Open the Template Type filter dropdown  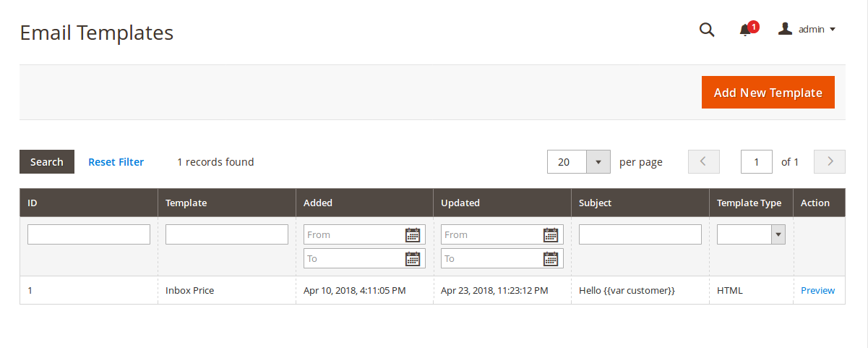tap(752, 234)
